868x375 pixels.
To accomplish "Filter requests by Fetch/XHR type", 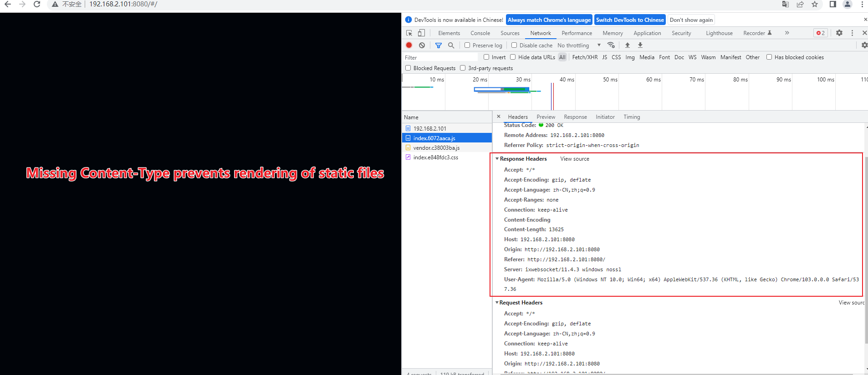I will coord(585,57).
